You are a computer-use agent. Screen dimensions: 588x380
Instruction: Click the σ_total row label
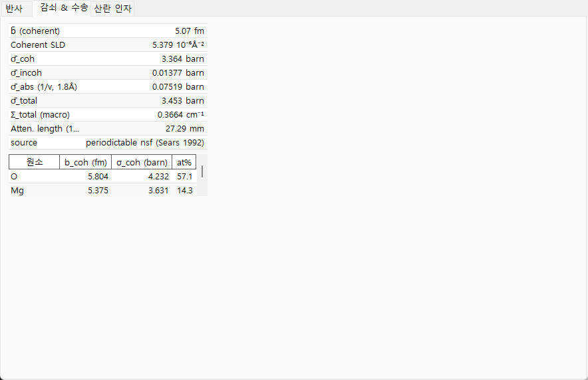[x=24, y=101]
